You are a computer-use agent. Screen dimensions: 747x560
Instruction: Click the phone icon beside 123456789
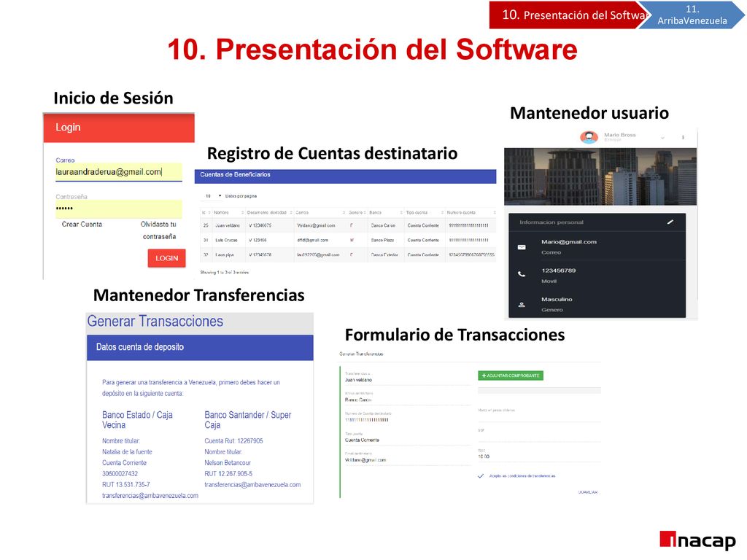[522, 274]
